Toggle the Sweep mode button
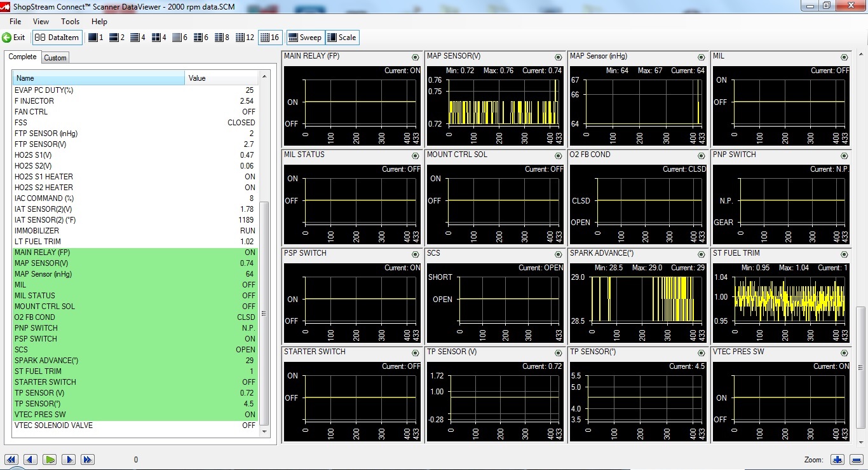868x470 pixels. coord(305,38)
